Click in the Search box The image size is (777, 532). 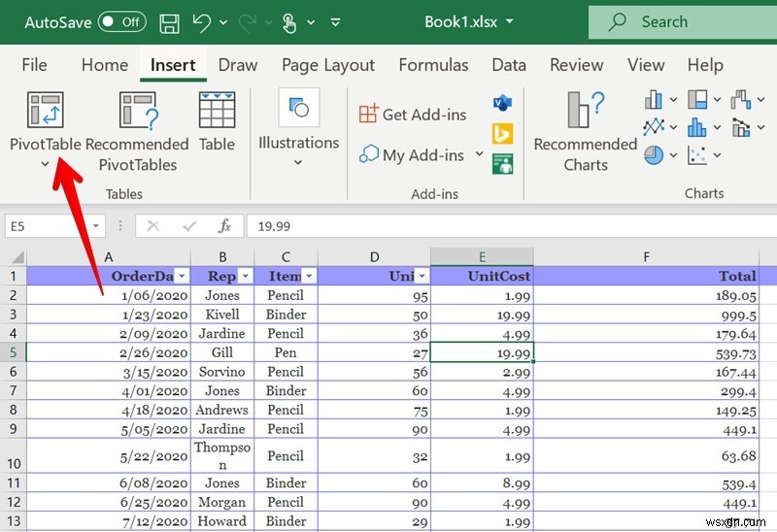click(x=683, y=21)
